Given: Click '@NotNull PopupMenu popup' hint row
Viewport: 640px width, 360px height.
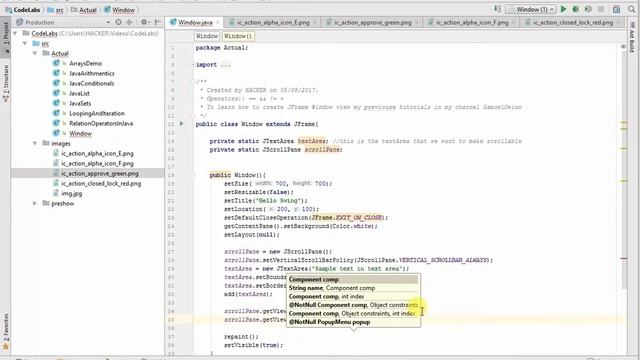Looking at the screenshot, I should tap(353, 322).
